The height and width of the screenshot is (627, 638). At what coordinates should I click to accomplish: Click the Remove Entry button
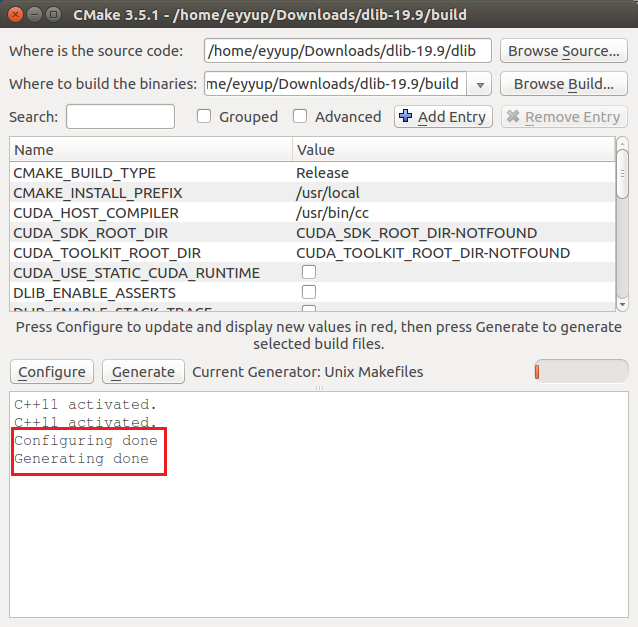[564, 117]
